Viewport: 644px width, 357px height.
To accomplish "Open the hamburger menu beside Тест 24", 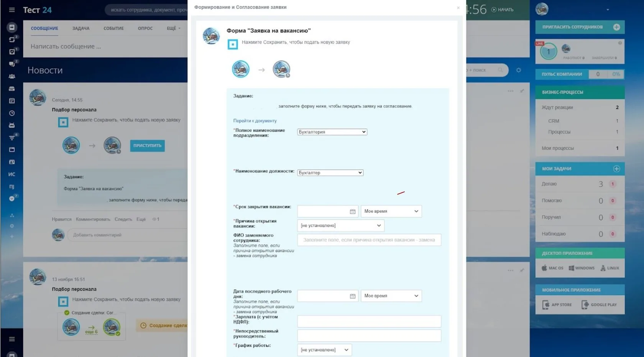I will (x=12, y=10).
